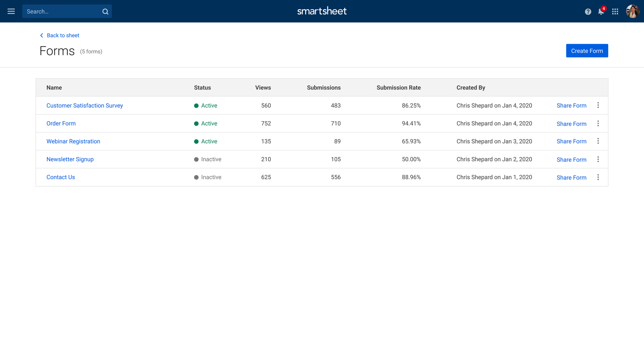This screenshot has height=352, width=644.
Task: Open the help question mark icon
Action: (x=588, y=12)
